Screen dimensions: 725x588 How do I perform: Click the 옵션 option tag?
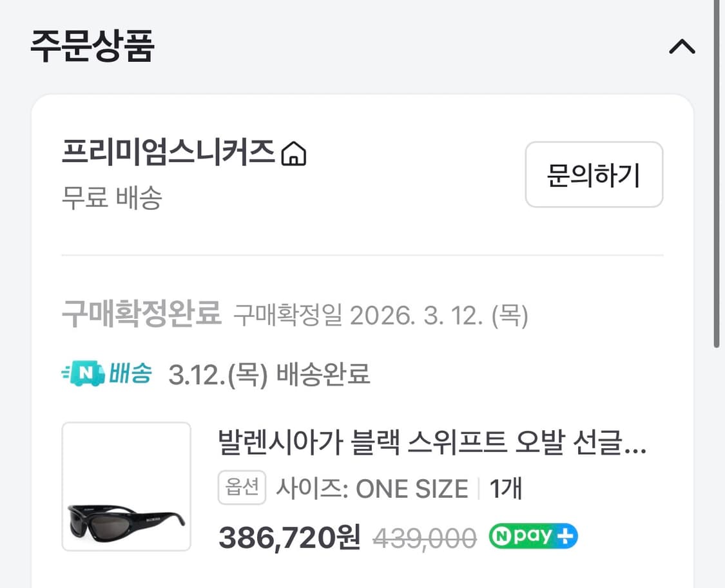(x=241, y=488)
